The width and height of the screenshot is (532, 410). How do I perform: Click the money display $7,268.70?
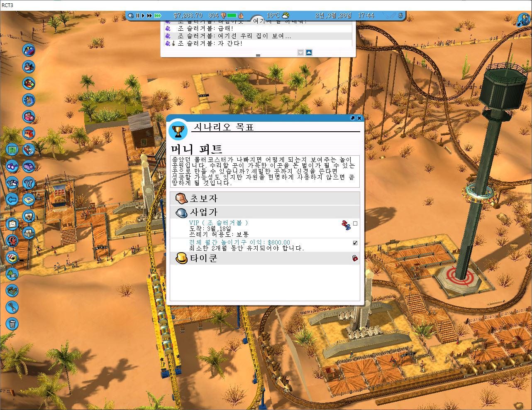coord(188,16)
